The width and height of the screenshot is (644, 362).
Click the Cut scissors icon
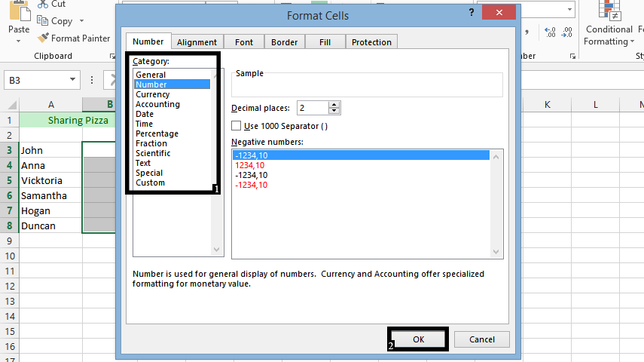tap(43, 4)
